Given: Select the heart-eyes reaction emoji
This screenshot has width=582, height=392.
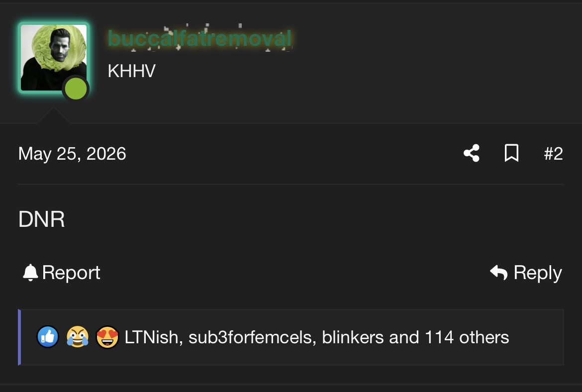Looking at the screenshot, I should coord(107,337).
